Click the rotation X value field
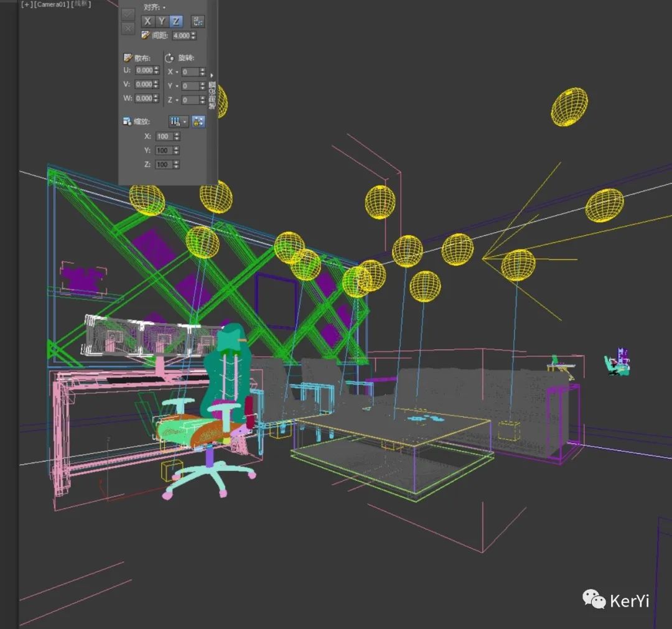Viewport: 672px width, 629px height. tap(191, 72)
